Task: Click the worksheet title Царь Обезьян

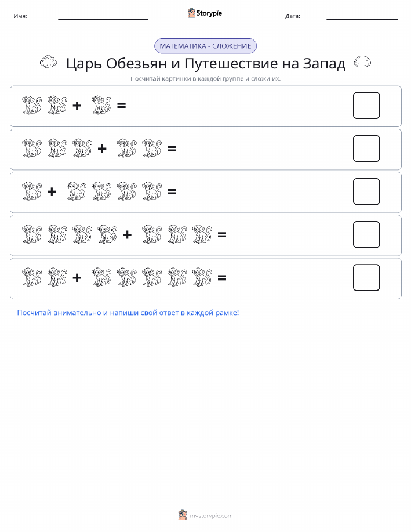Action: [205, 63]
